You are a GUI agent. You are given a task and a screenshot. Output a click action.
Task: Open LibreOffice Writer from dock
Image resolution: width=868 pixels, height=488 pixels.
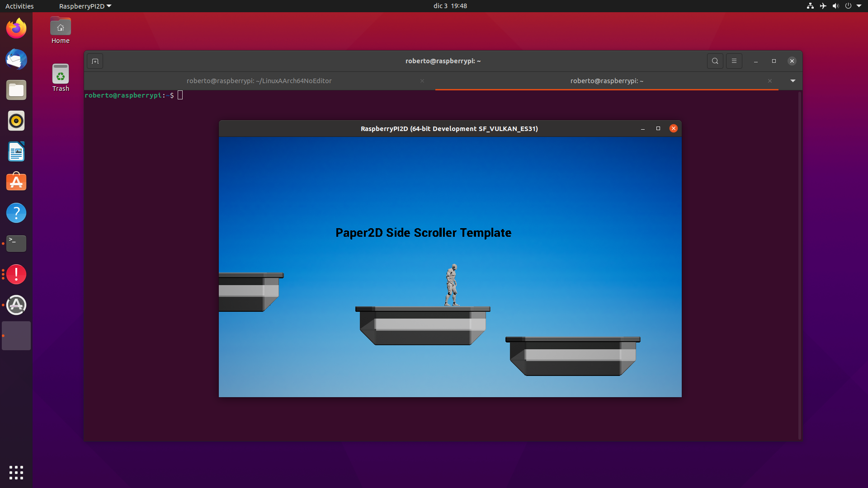click(16, 151)
